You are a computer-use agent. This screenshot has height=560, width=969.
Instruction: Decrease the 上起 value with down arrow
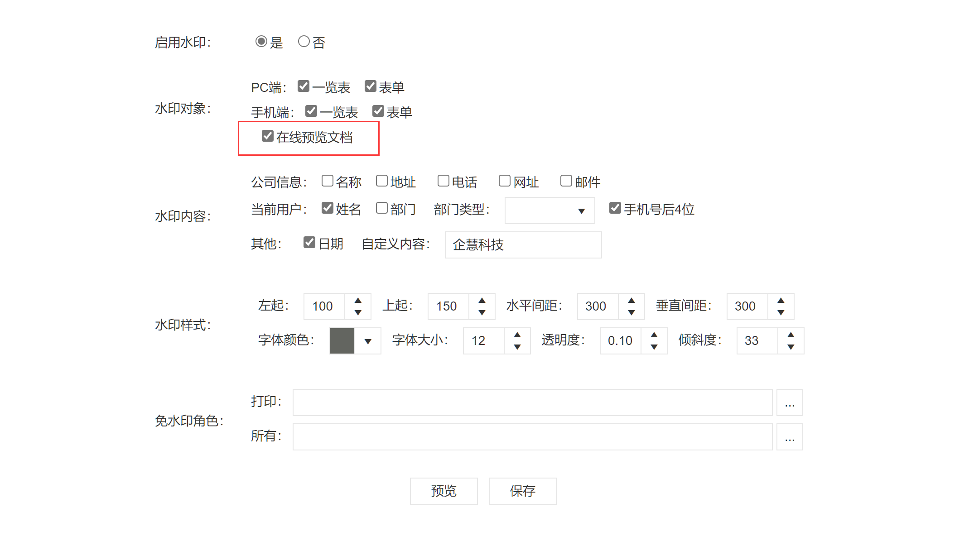[482, 312]
